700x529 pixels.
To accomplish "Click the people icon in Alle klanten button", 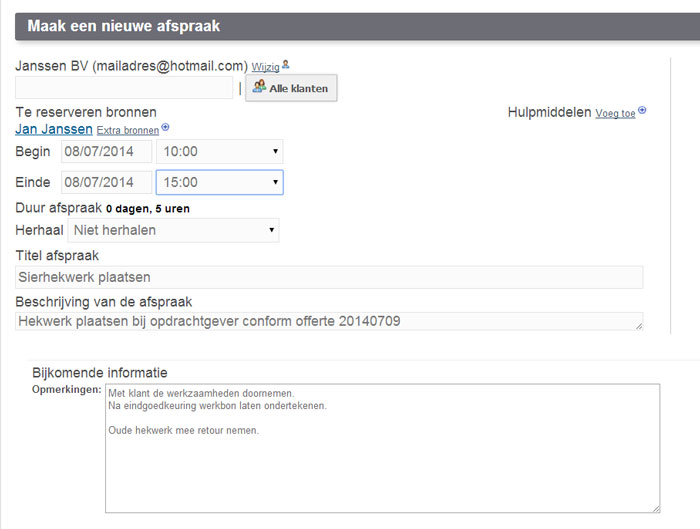I will coord(259,88).
